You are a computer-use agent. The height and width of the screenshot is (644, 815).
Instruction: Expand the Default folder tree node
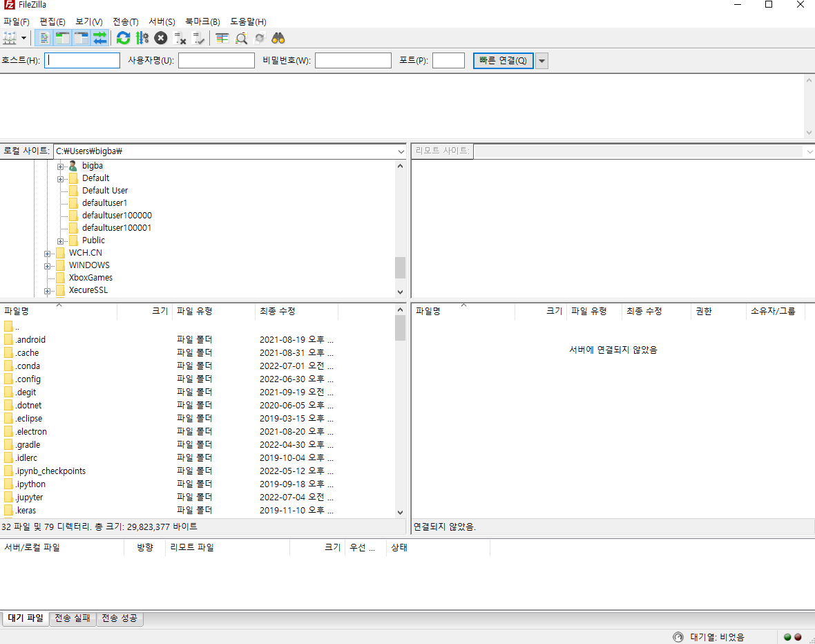(x=60, y=179)
